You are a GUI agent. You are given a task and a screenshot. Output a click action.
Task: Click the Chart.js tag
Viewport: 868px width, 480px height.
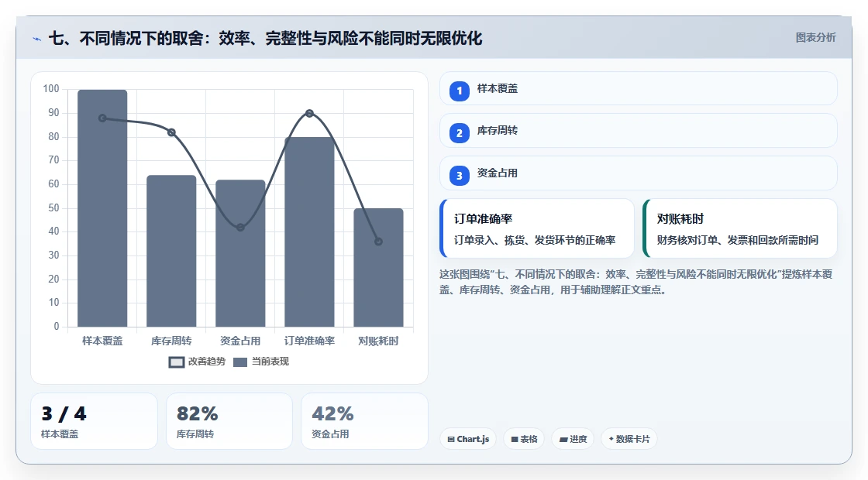point(468,439)
